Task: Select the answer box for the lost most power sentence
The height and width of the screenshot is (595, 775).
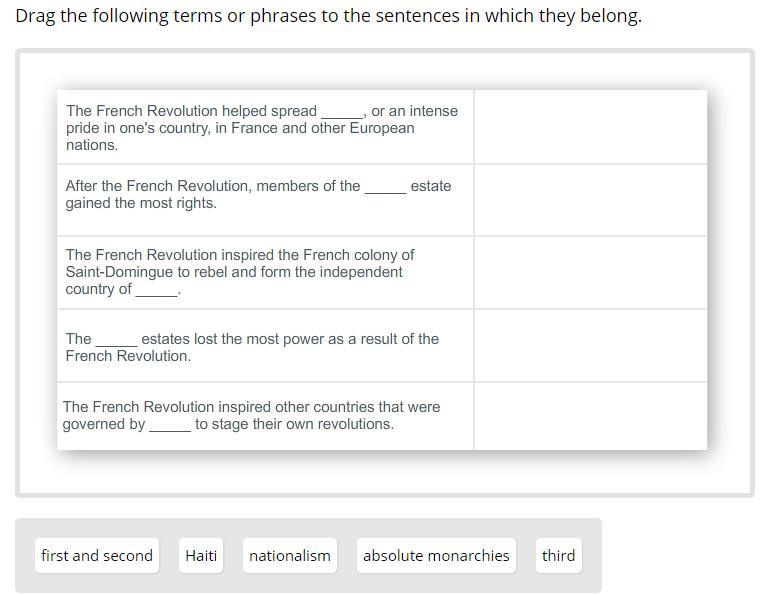Action: [x=590, y=346]
